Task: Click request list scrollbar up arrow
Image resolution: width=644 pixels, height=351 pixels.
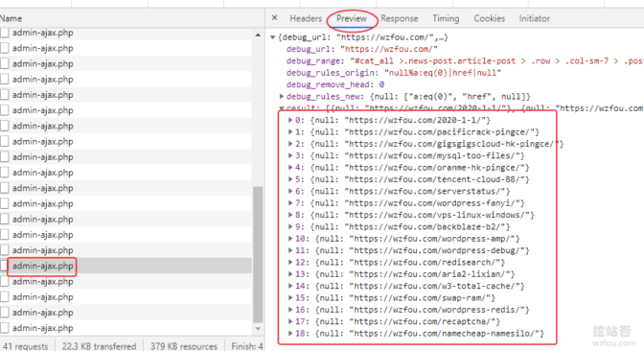Action: point(258,35)
